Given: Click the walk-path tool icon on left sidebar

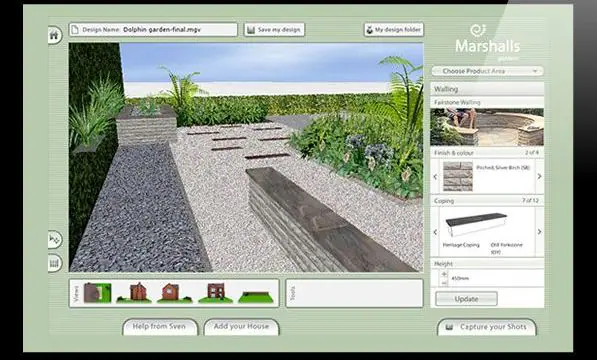Looking at the screenshot, I should (x=55, y=239).
